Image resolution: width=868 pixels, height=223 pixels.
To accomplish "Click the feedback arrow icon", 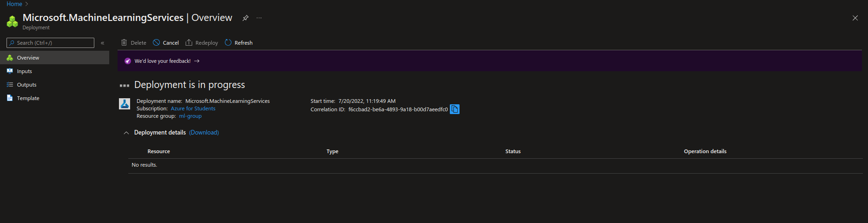I will [197, 61].
